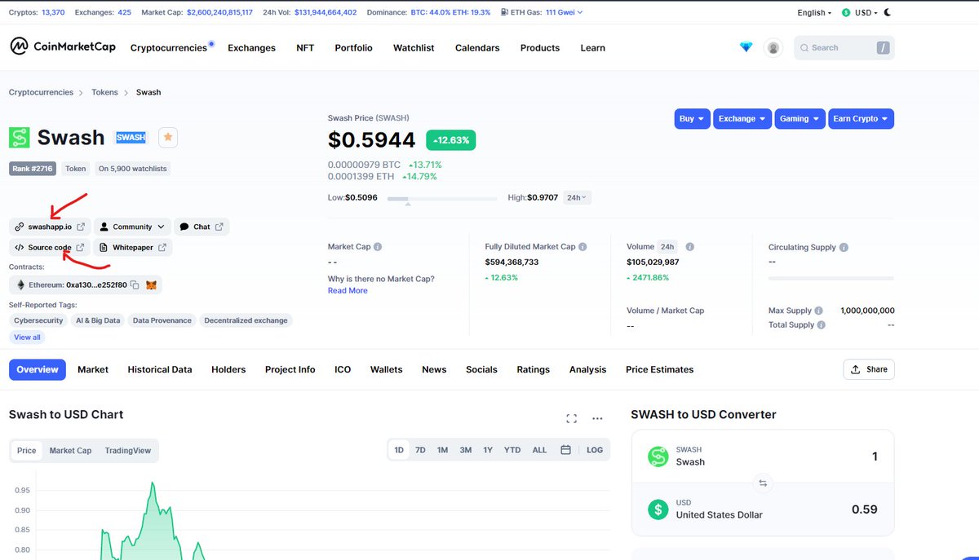Open the user profile avatar
This screenshot has width=979, height=560.
773,48
